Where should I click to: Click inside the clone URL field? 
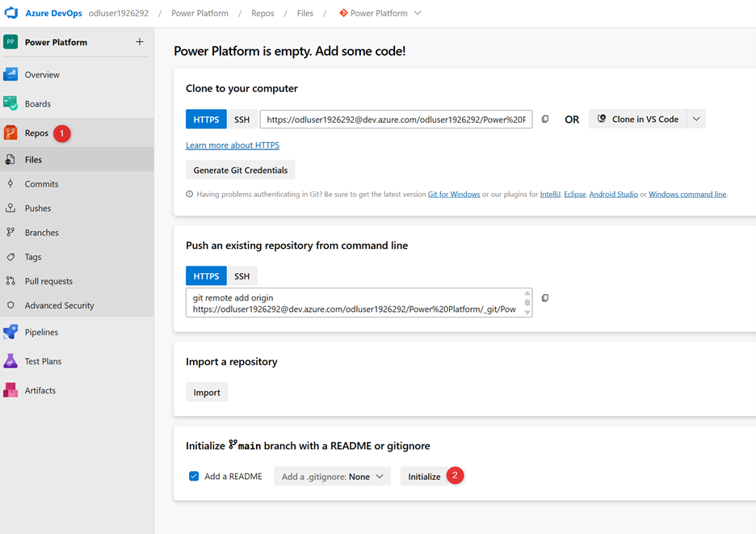(x=396, y=118)
